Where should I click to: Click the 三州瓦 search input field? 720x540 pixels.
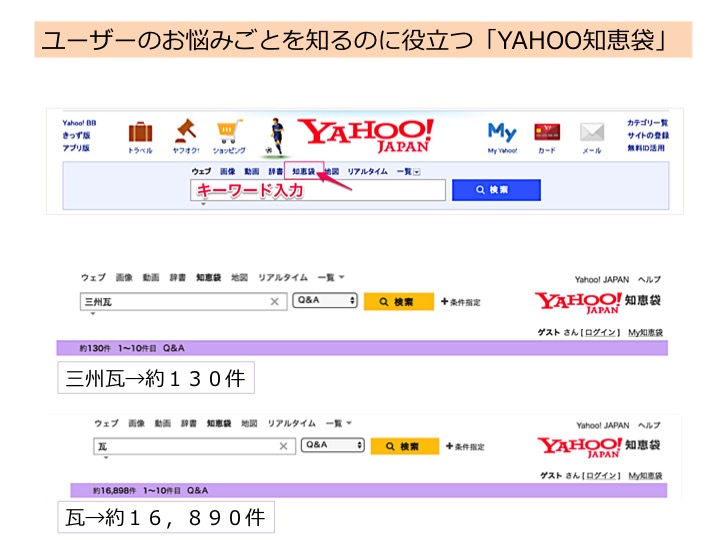pos(184,302)
